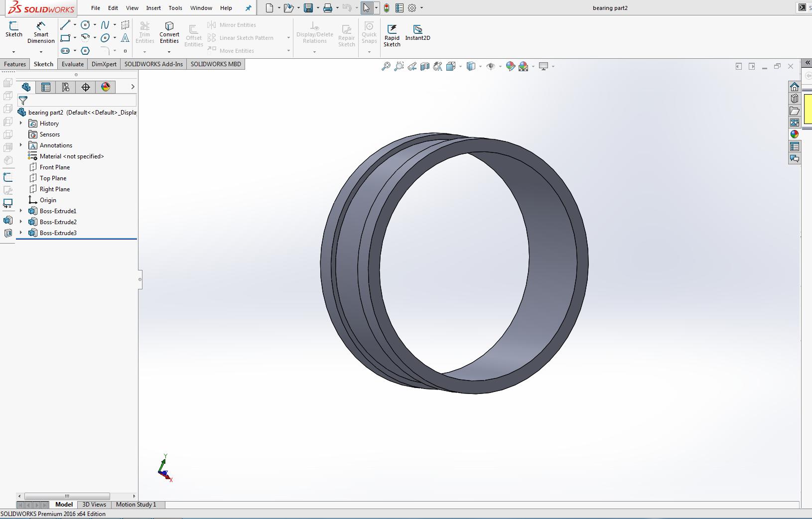Viewport: 812px width, 519px height.
Task: Open the Line tool dropdown arrow
Action: 75,25
